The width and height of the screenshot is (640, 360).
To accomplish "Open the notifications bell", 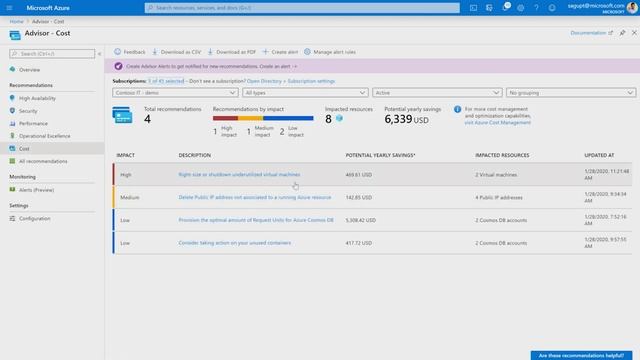I will point(506,7).
